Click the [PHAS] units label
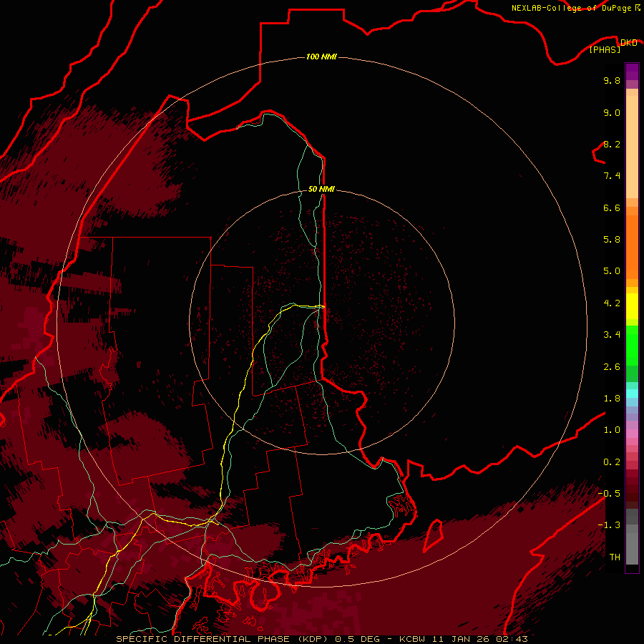This screenshot has height=644, width=644. click(605, 50)
